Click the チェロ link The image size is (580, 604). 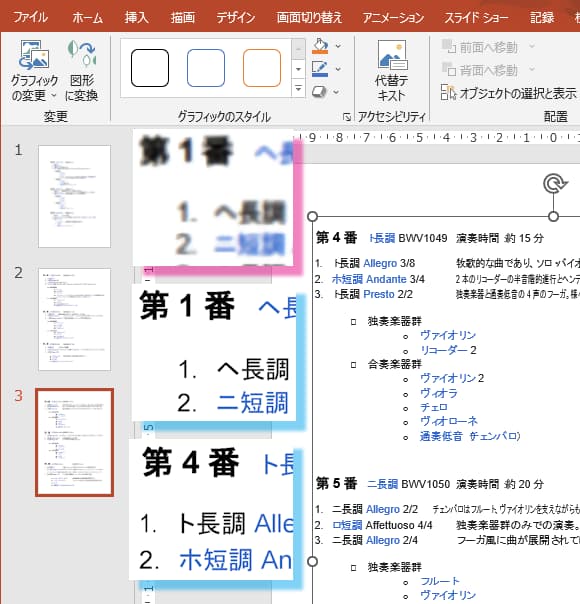point(434,407)
